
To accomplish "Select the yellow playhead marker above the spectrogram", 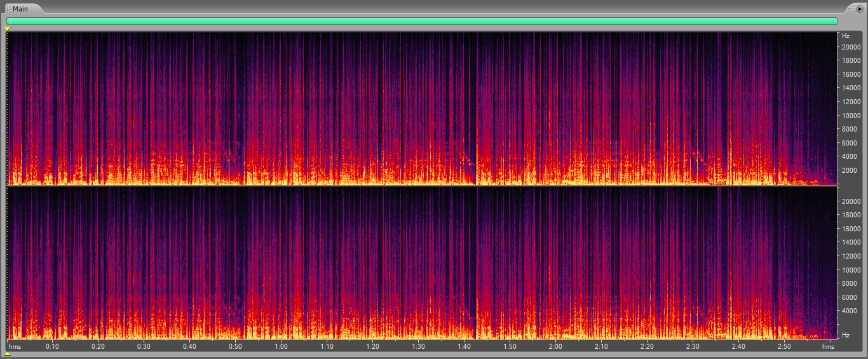I will pos(8,29).
